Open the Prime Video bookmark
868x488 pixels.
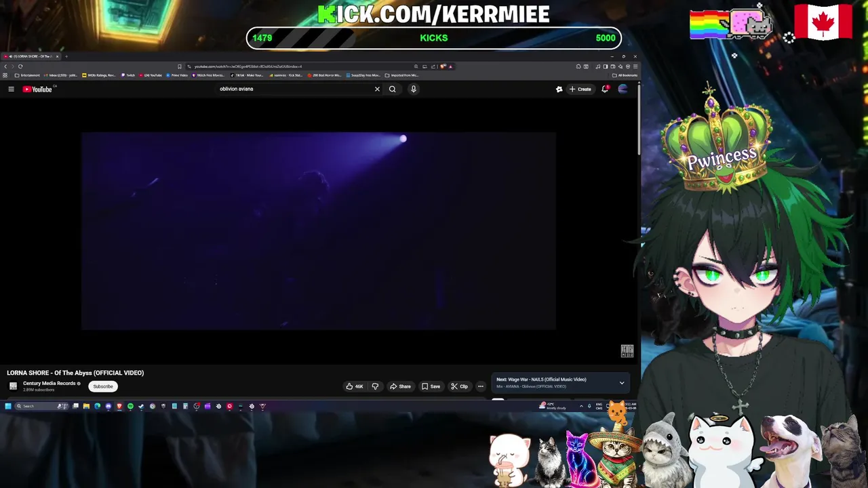[x=176, y=75]
